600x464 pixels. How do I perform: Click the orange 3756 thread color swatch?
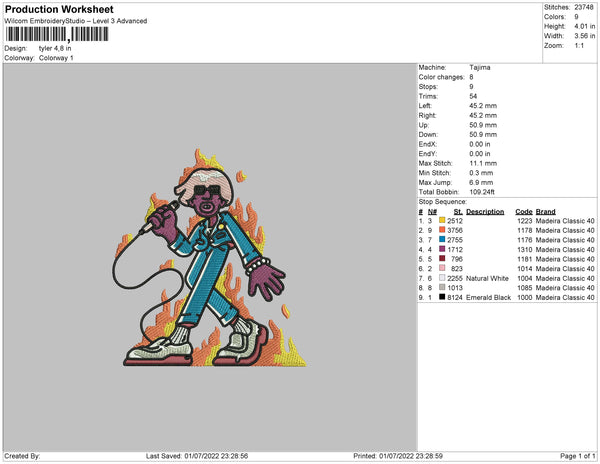click(442, 230)
